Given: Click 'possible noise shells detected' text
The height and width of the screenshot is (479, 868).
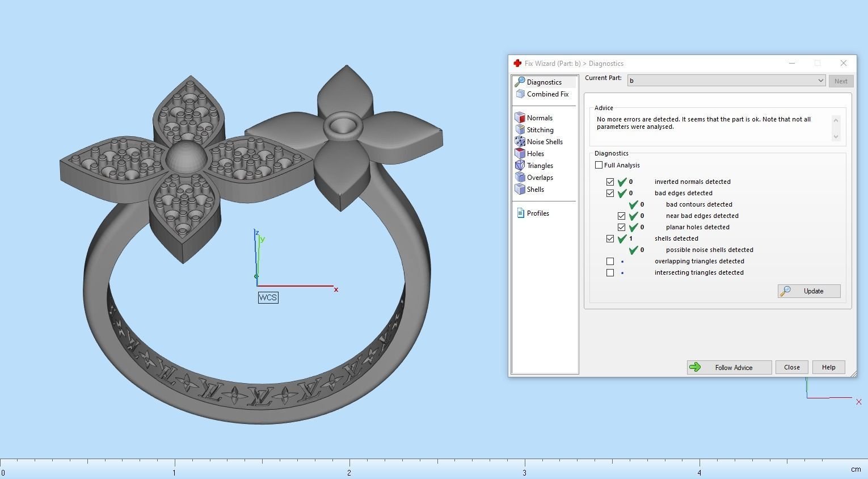Looking at the screenshot, I should pos(710,250).
